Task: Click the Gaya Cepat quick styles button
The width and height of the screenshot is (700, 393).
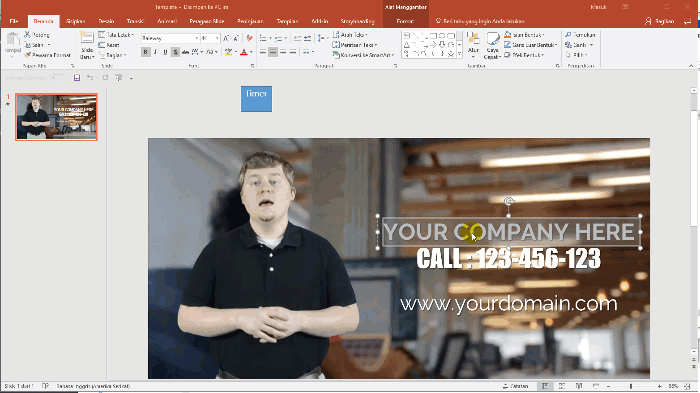Action: (x=492, y=46)
